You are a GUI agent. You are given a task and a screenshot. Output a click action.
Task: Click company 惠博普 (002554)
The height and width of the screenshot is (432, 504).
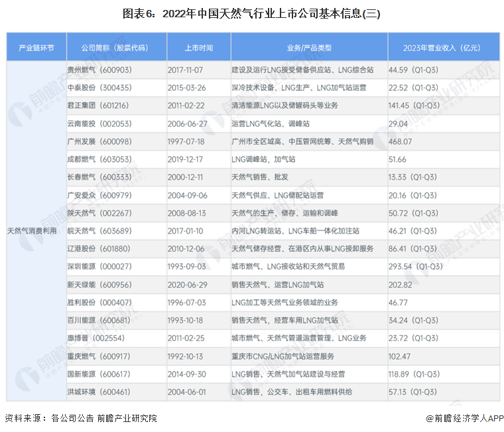point(95,338)
